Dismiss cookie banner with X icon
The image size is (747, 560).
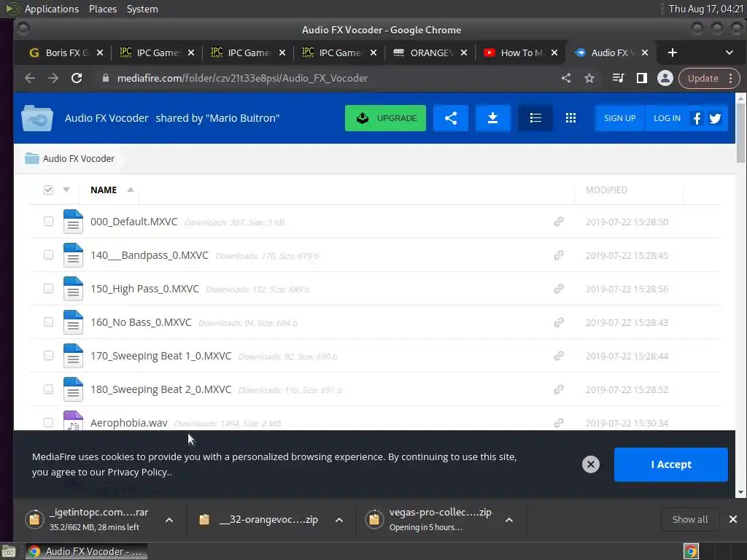(x=591, y=464)
